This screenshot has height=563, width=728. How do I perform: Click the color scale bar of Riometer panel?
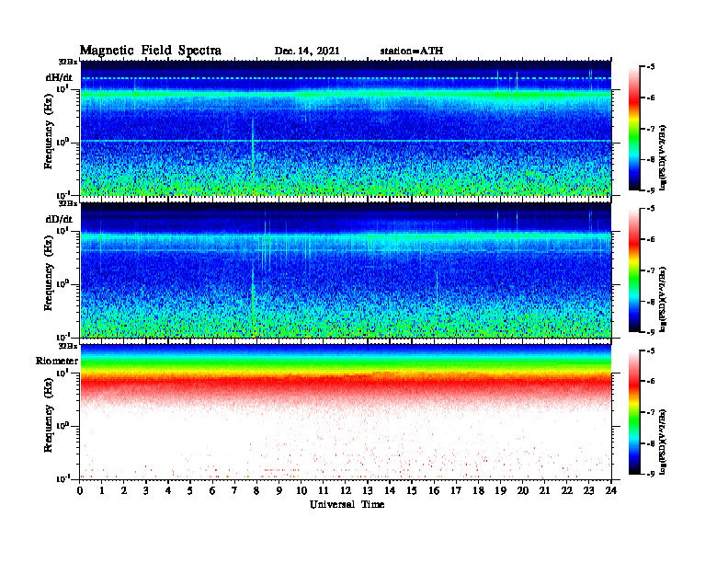(634, 412)
